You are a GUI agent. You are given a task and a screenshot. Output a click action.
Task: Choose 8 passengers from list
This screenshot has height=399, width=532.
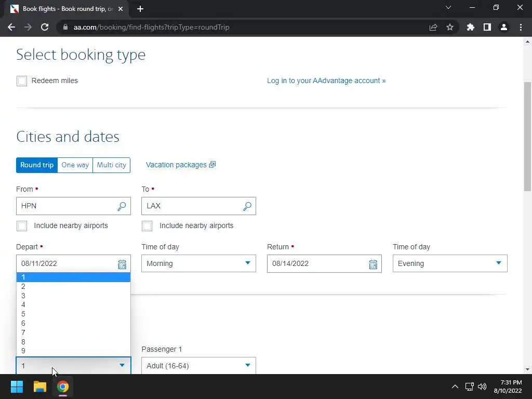pos(73,342)
